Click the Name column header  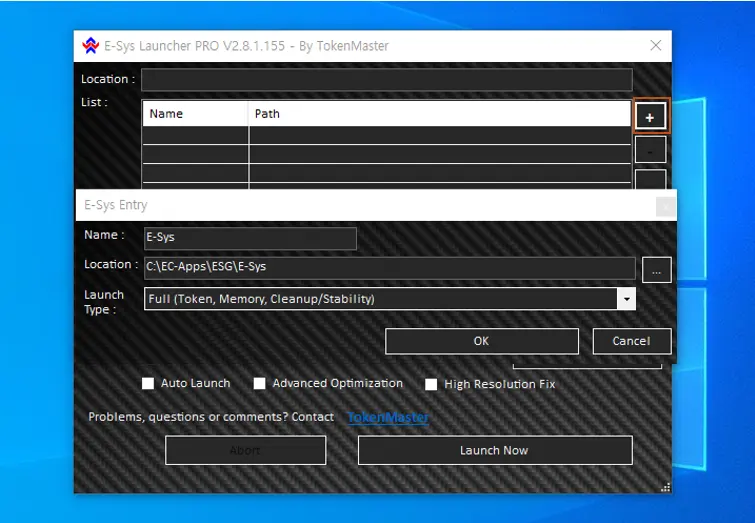coord(195,114)
